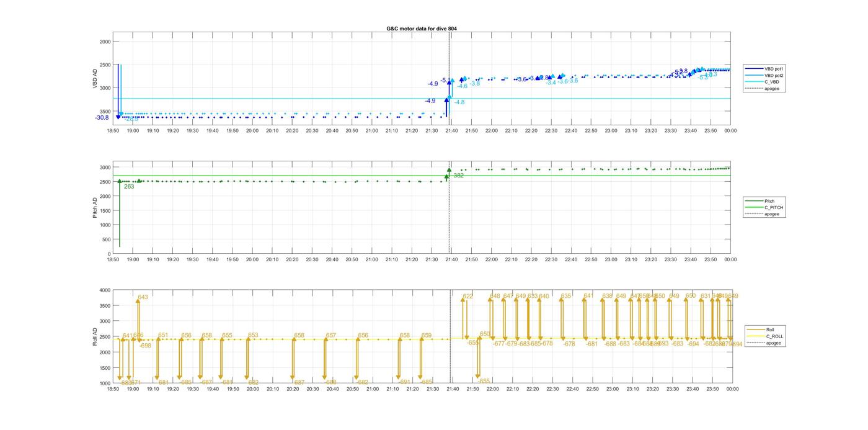Click the '1000' tick on Roll y-axis
Viewport: 868px width, 430px height.
click(105, 383)
